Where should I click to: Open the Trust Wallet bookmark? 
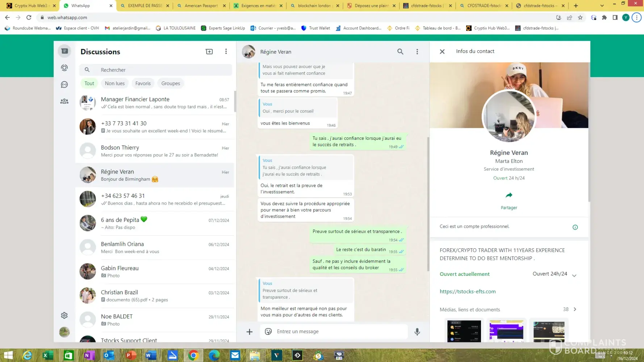pos(315,28)
